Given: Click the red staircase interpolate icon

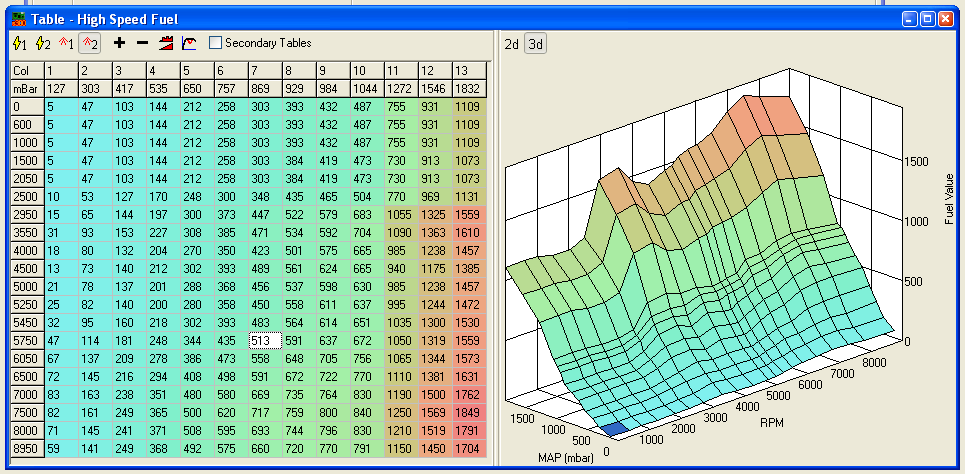Looking at the screenshot, I should pyautogui.click(x=166, y=43).
